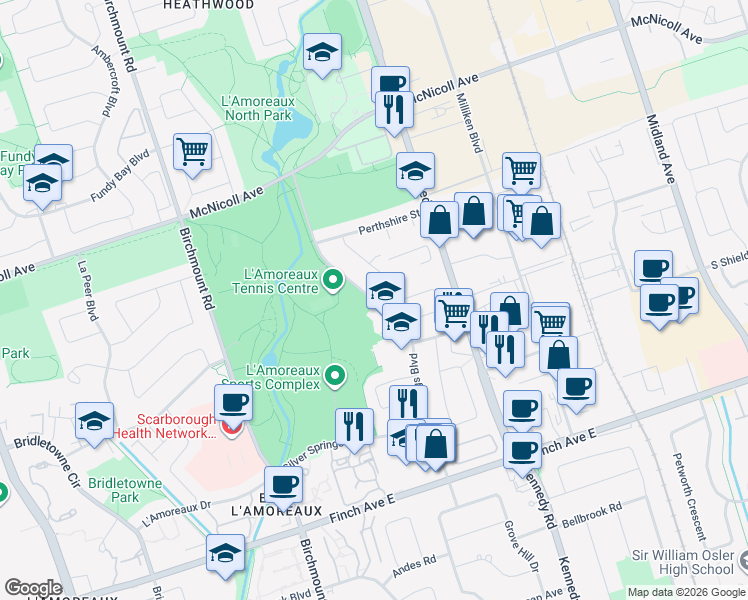Click the Midland Ave street label
Screen dimensions: 748x600
pos(661,149)
